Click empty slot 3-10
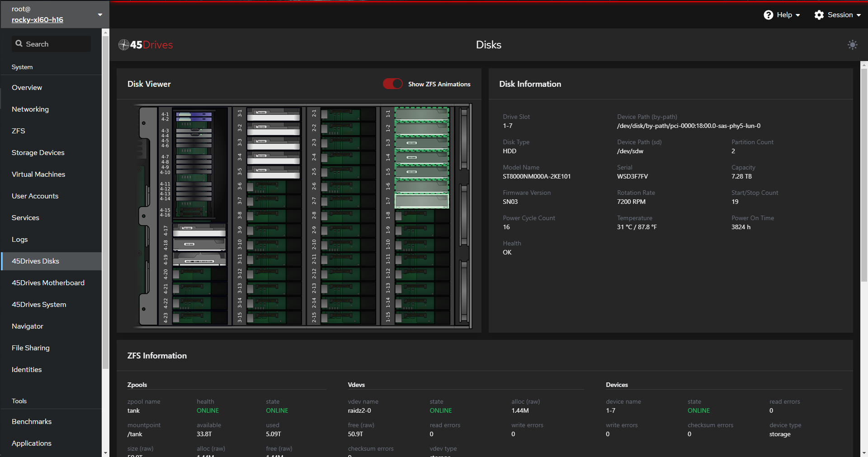This screenshot has height=457, width=868. tap(274, 245)
